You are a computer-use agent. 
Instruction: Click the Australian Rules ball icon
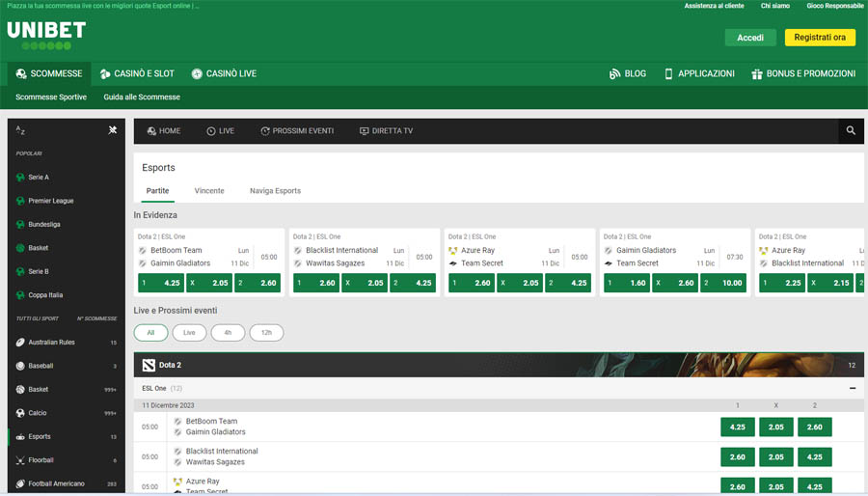(20, 343)
